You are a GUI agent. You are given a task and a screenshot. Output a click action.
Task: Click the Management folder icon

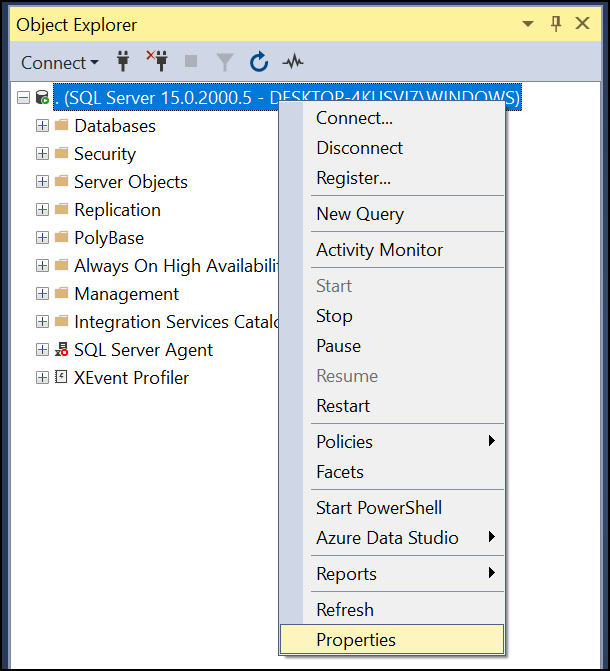(x=62, y=293)
